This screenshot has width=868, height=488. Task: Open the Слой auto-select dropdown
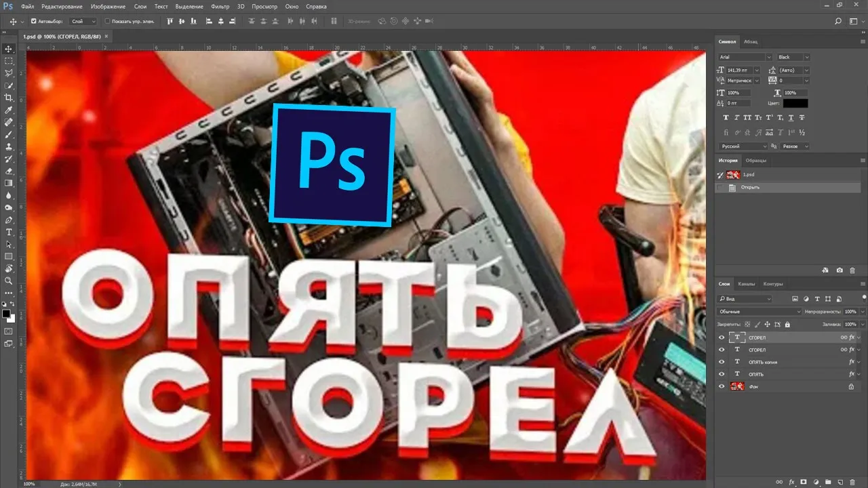pos(83,22)
